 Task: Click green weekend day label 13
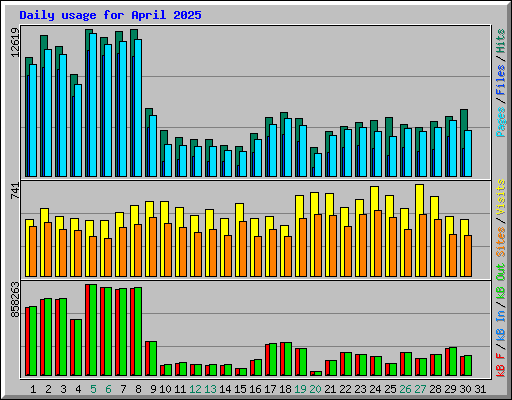210,389
